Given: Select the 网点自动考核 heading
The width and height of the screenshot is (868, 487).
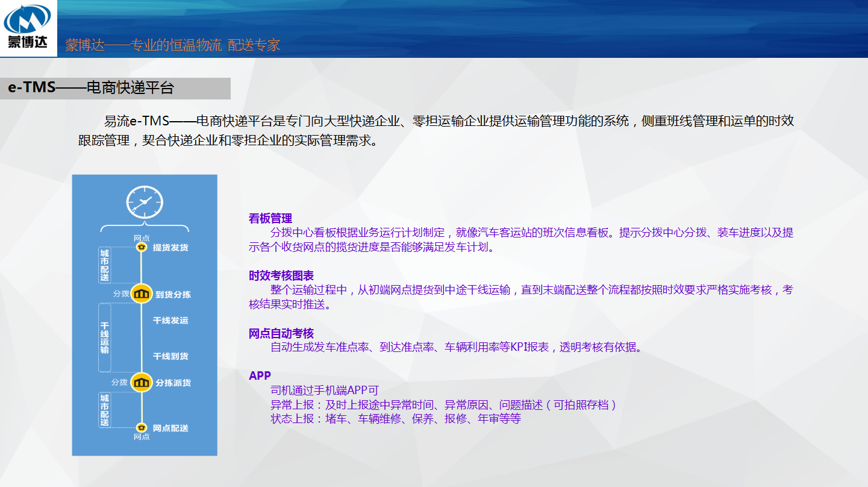Looking at the screenshot, I should click(281, 333).
